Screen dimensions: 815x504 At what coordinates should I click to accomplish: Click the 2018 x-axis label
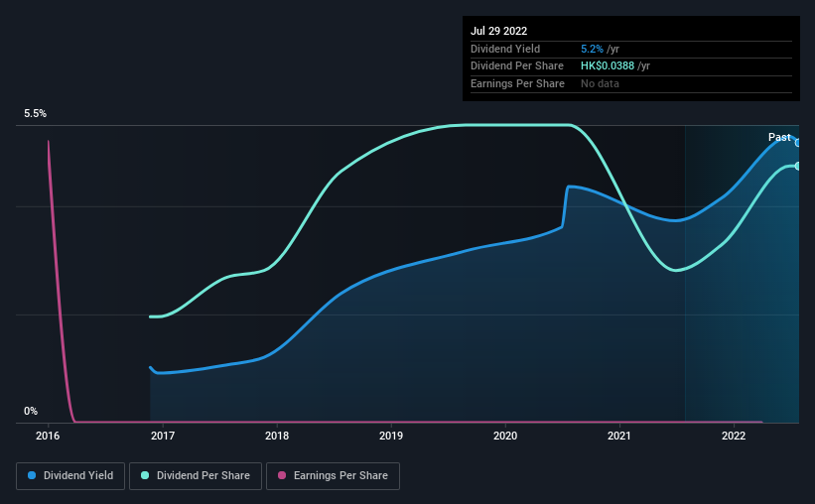pyautogui.click(x=277, y=436)
